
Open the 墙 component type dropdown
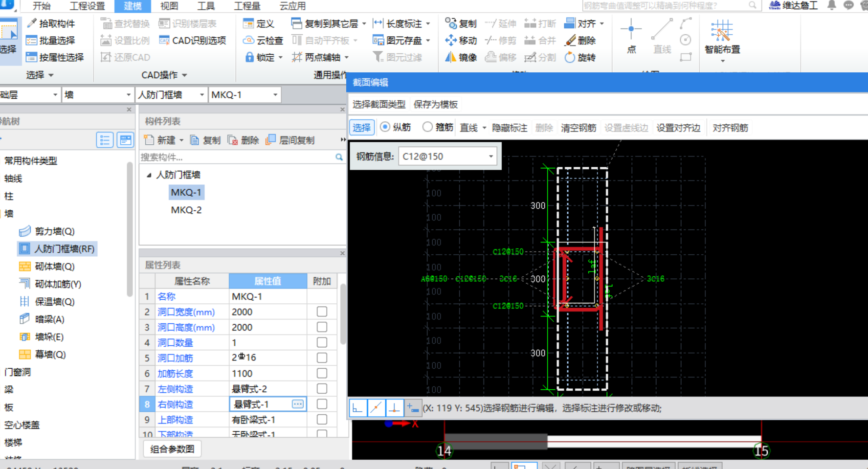tap(128, 95)
